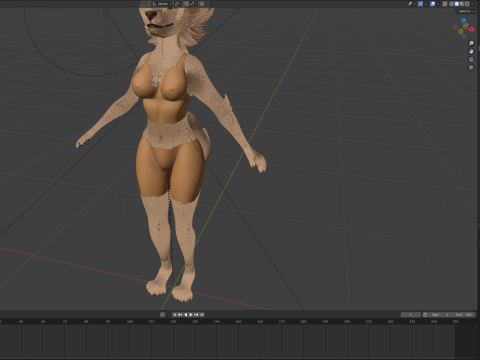Open the snapping options dropdown

click(x=193, y=4)
